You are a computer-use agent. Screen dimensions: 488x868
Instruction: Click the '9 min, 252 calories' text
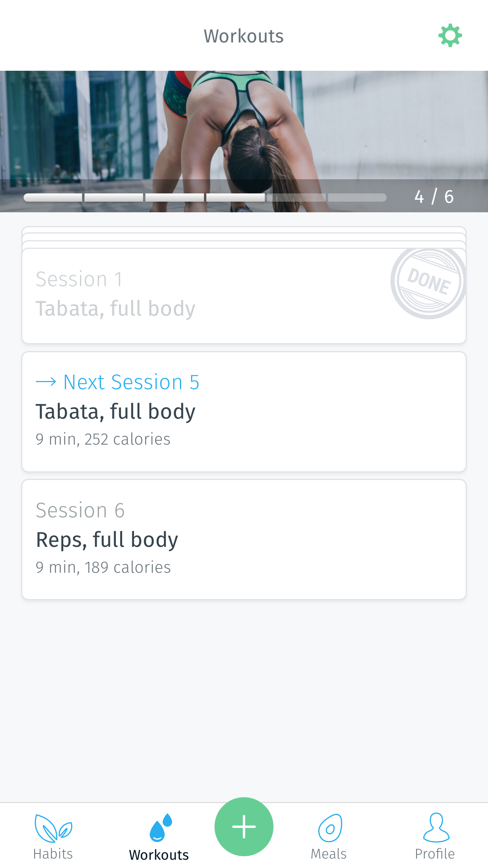(x=103, y=439)
